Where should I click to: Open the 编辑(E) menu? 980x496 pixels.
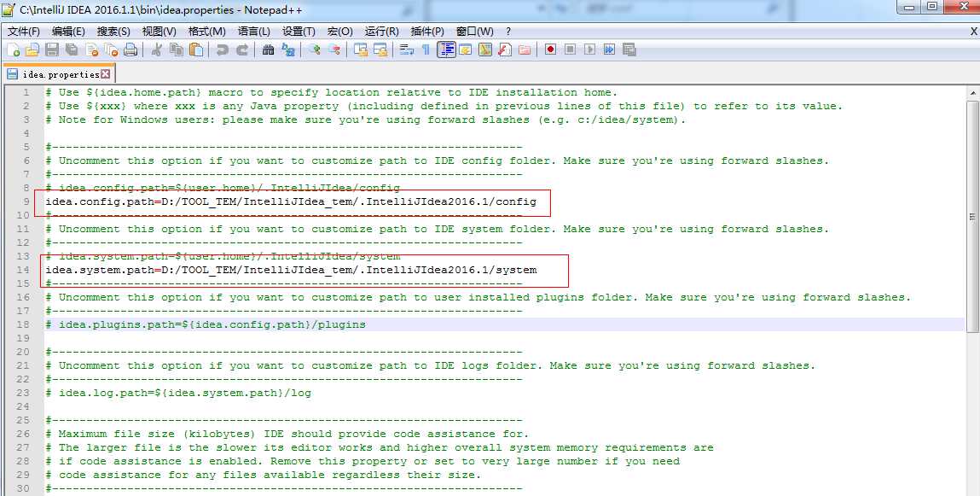69,32
